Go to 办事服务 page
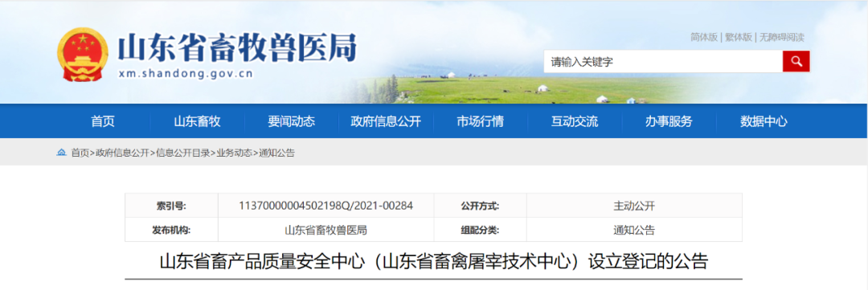Viewport: 868px width, 290px height. coord(669,121)
